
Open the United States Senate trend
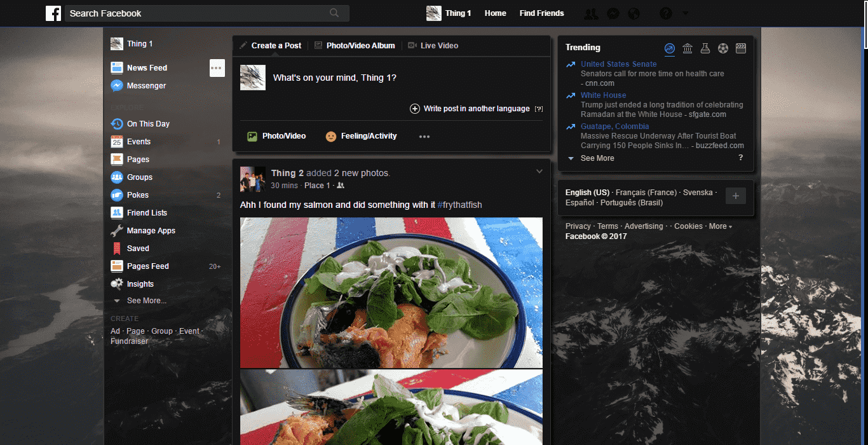[x=619, y=64]
